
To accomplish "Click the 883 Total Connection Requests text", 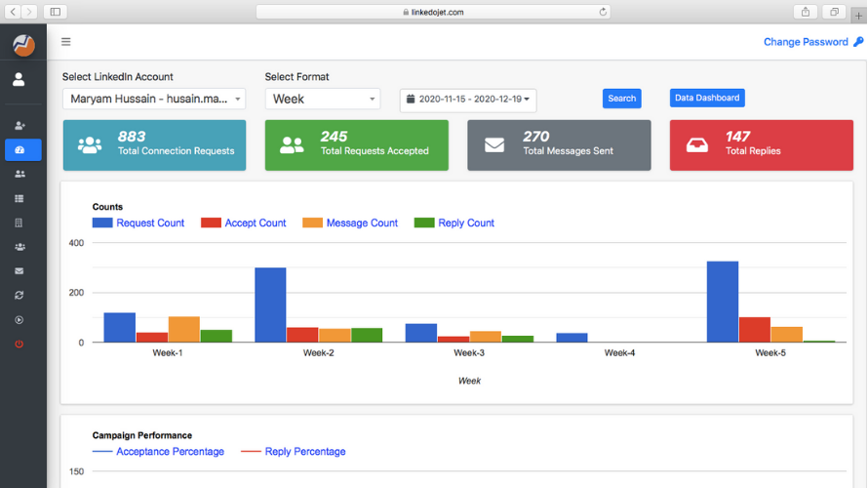I will click(176, 143).
